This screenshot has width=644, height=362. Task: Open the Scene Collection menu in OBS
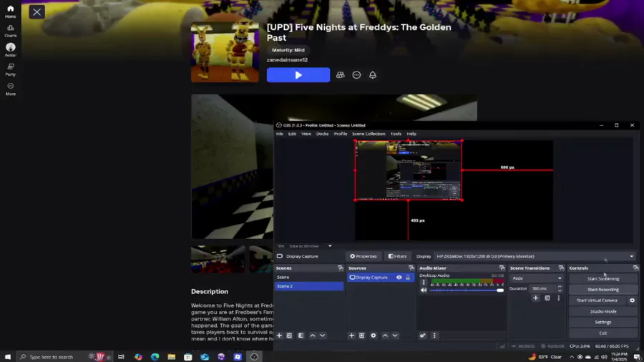369,134
